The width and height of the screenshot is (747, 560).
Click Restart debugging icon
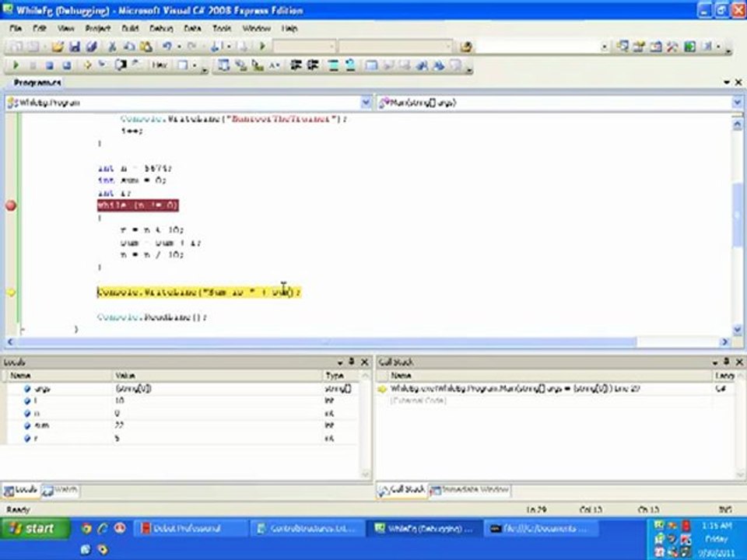(67, 65)
